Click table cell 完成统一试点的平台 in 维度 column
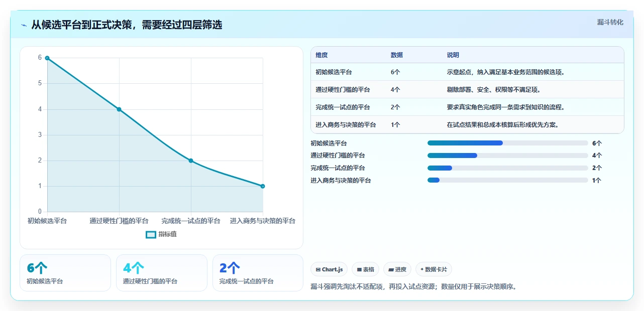644x311 pixels. pyautogui.click(x=343, y=107)
